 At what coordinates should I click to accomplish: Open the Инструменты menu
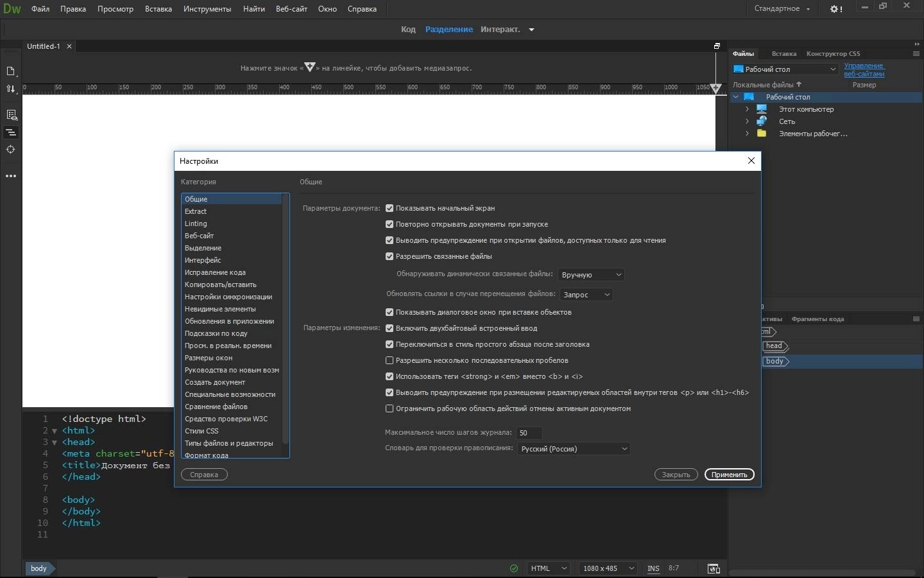(x=207, y=9)
